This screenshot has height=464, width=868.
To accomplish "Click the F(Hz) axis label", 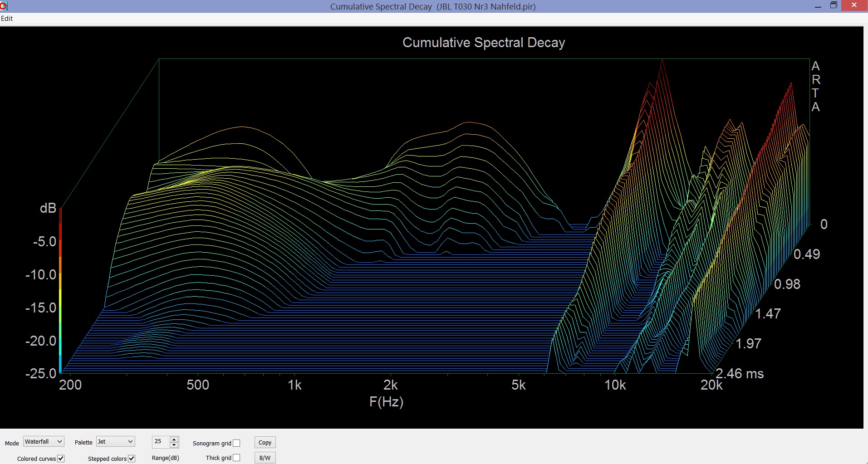I will coord(386,402).
